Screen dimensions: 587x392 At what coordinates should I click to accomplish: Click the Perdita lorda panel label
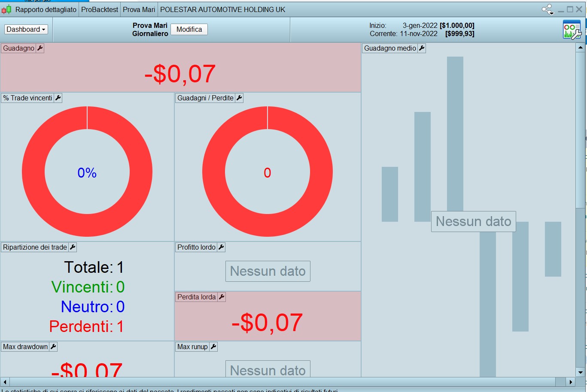pos(196,297)
